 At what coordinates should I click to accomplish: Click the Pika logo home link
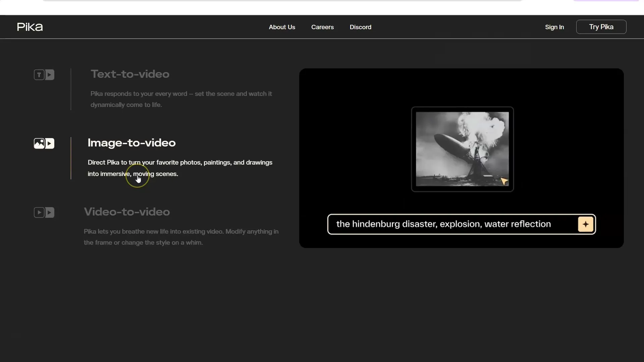coord(30,27)
